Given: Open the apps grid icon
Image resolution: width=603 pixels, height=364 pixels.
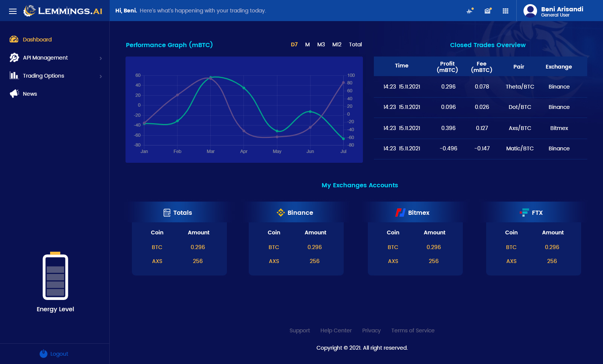Looking at the screenshot, I should (506, 11).
